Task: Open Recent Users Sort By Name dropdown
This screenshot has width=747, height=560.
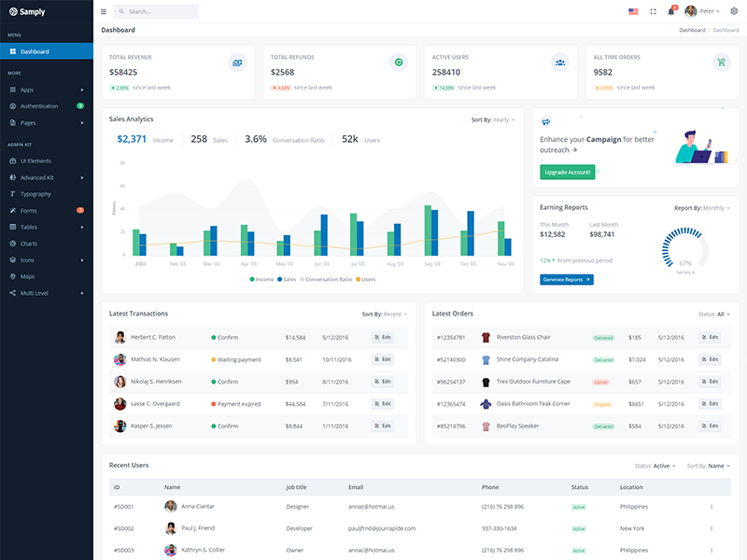Action: [x=709, y=466]
